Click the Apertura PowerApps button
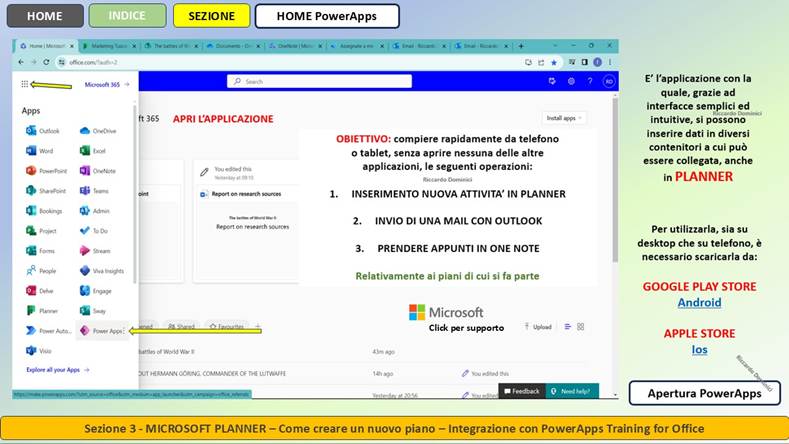The height and width of the screenshot is (444, 789). (x=704, y=393)
